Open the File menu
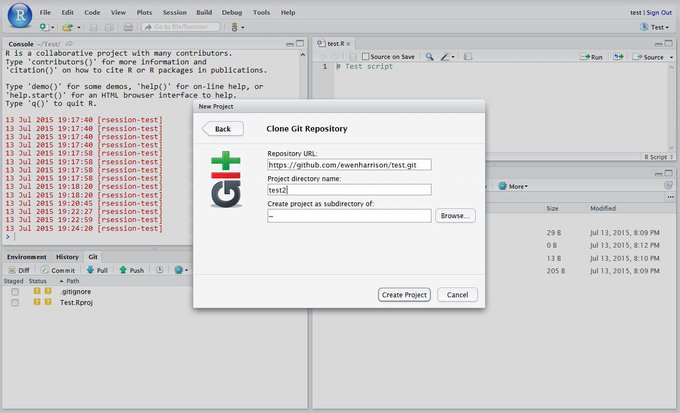The image size is (680, 413). (x=45, y=13)
